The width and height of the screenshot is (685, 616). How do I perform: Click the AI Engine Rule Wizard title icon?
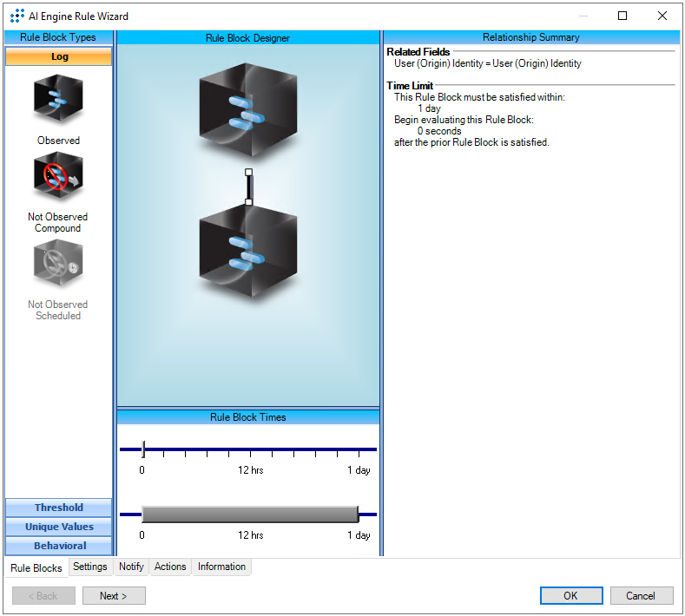coord(17,16)
